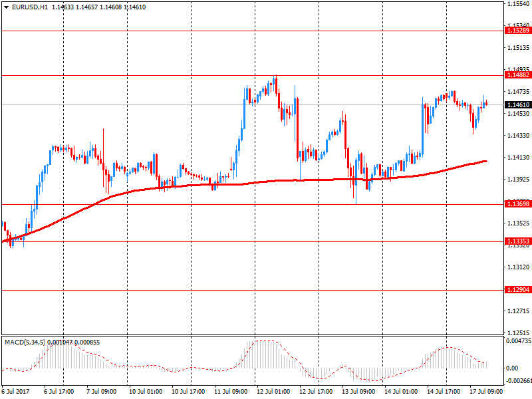Select the 1.14330 price scale value
The image size is (532, 399).
(518, 136)
